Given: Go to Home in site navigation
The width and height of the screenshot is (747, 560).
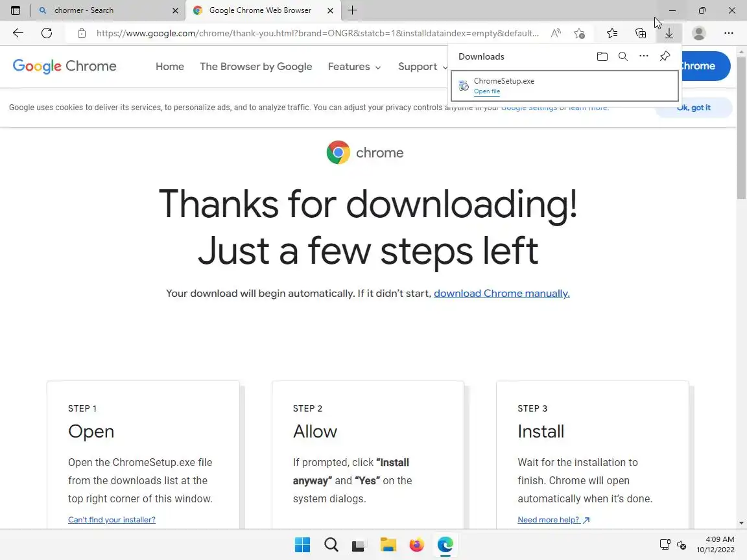Looking at the screenshot, I should point(170,67).
